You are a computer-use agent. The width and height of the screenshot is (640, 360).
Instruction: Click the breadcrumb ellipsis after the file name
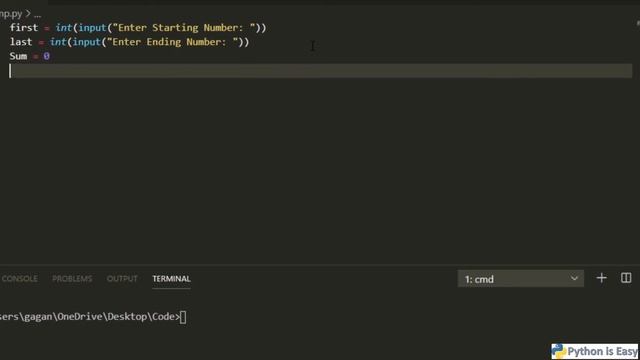38,14
